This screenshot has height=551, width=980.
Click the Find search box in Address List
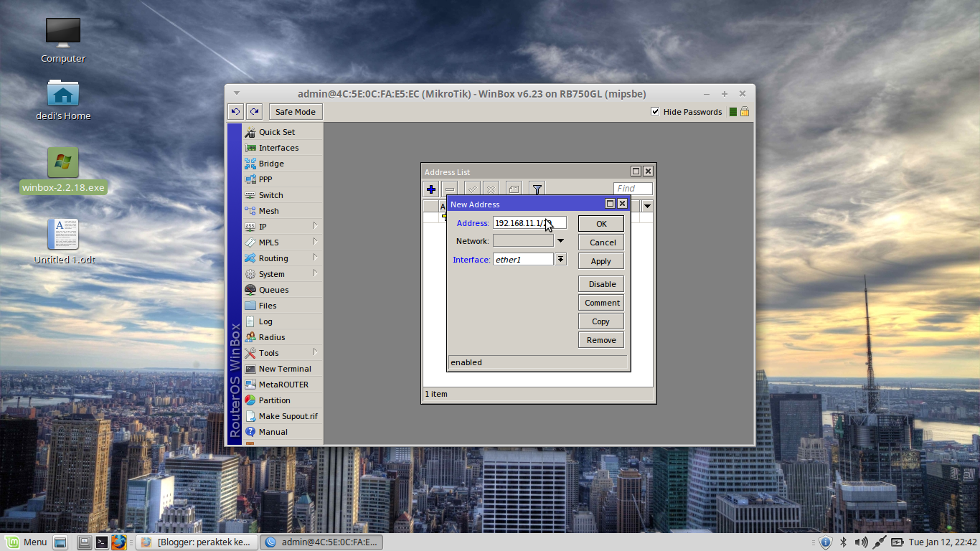point(633,189)
